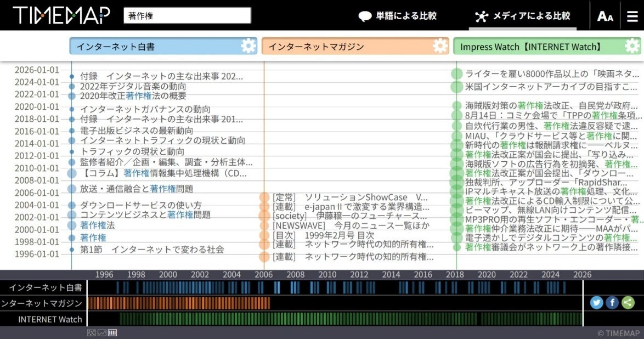The width and height of the screenshot is (644, 339).
Task: Select the インターネットマガジン column header
Action: (355, 46)
